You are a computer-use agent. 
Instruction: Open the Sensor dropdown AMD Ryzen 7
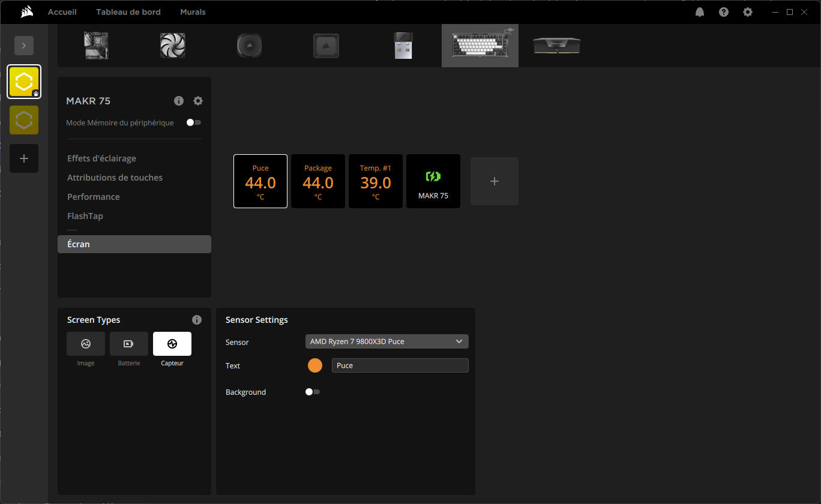(x=386, y=341)
